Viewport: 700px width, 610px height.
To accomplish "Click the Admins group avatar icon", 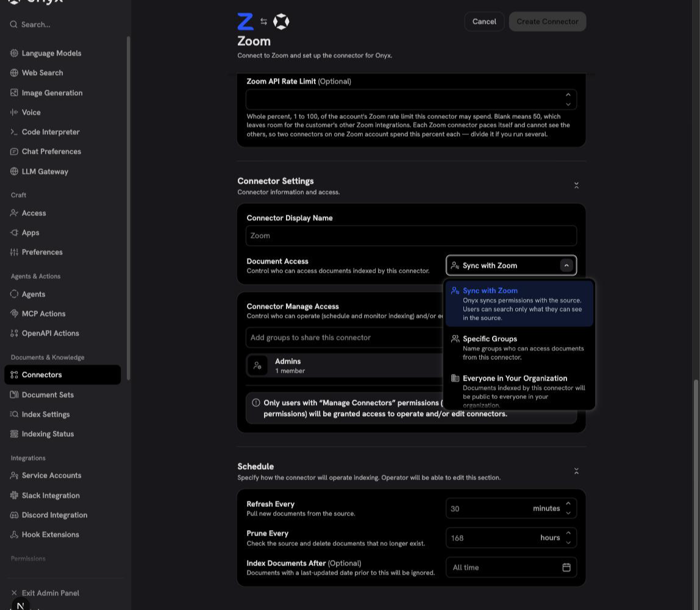I will point(257,366).
